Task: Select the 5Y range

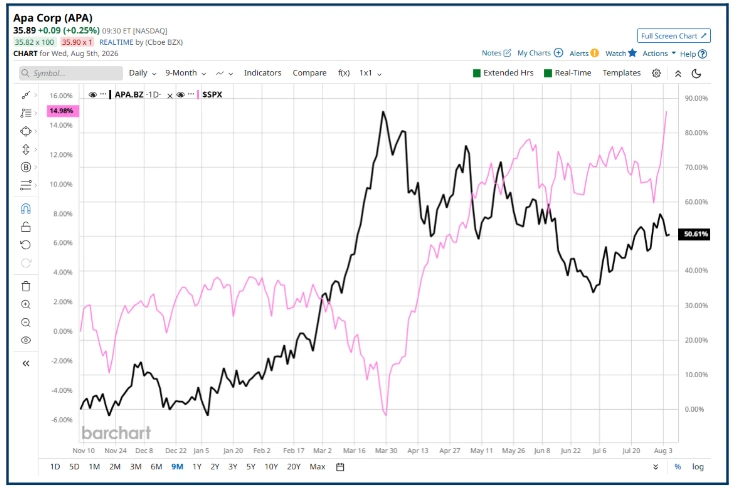Action: pos(251,467)
